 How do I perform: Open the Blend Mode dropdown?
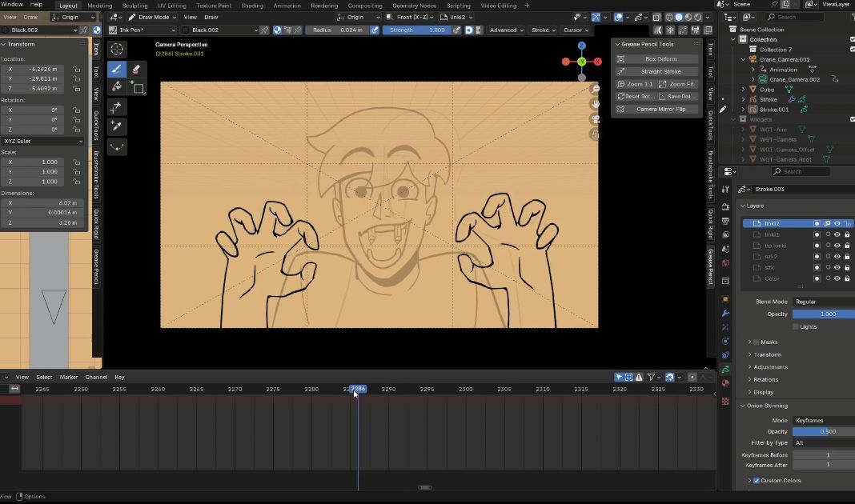pyautogui.click(x=823, y=302)
